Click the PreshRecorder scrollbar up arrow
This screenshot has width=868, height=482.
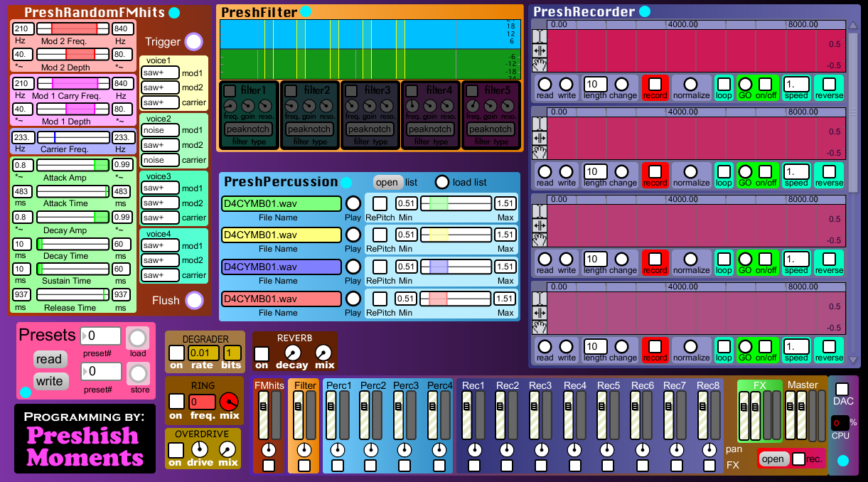[853, 26]
